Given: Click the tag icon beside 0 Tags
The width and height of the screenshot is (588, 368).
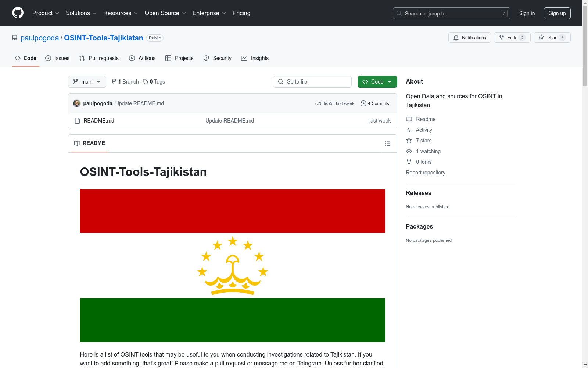Looking at the screenshot, I should pyautogui.click(x=146, y=82).
